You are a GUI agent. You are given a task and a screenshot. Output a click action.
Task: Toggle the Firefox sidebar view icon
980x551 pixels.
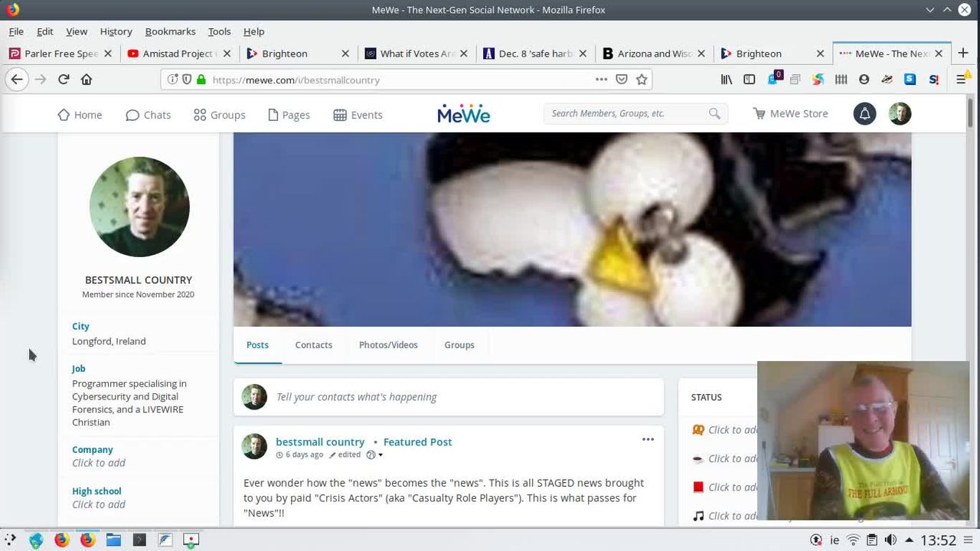750,80
